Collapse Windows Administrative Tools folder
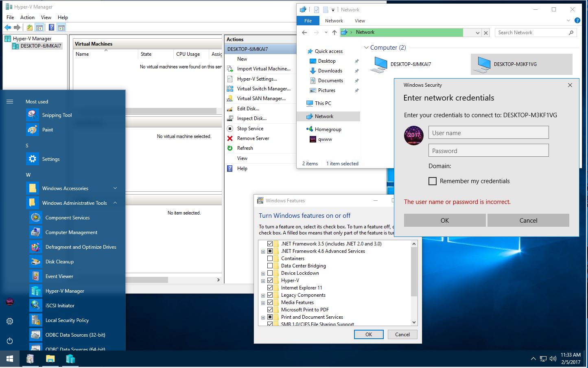Viewport: 588px width, 368px height. tap(115, 203)
